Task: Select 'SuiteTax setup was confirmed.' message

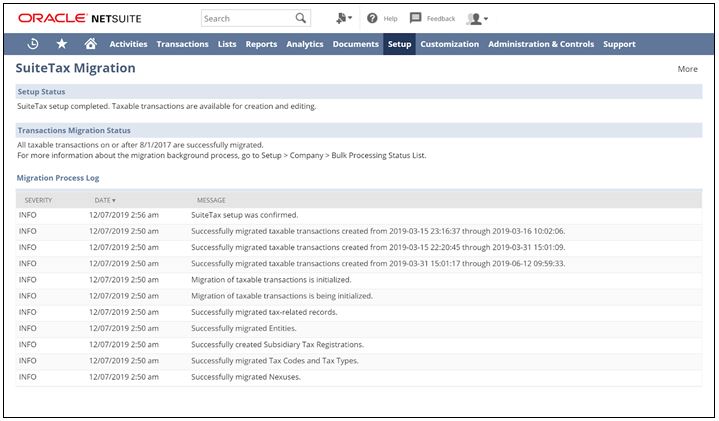Action: [x=245, y=215]
